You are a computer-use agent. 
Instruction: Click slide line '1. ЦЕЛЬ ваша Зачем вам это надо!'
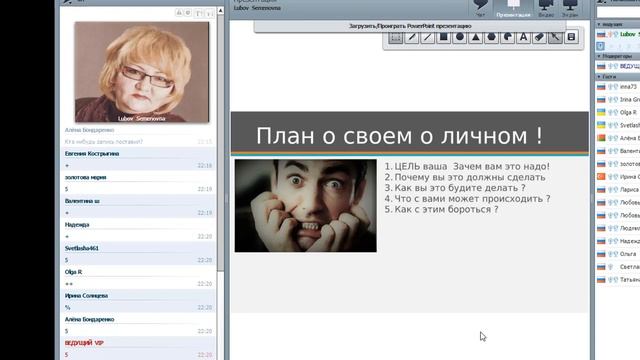(467, 167)
